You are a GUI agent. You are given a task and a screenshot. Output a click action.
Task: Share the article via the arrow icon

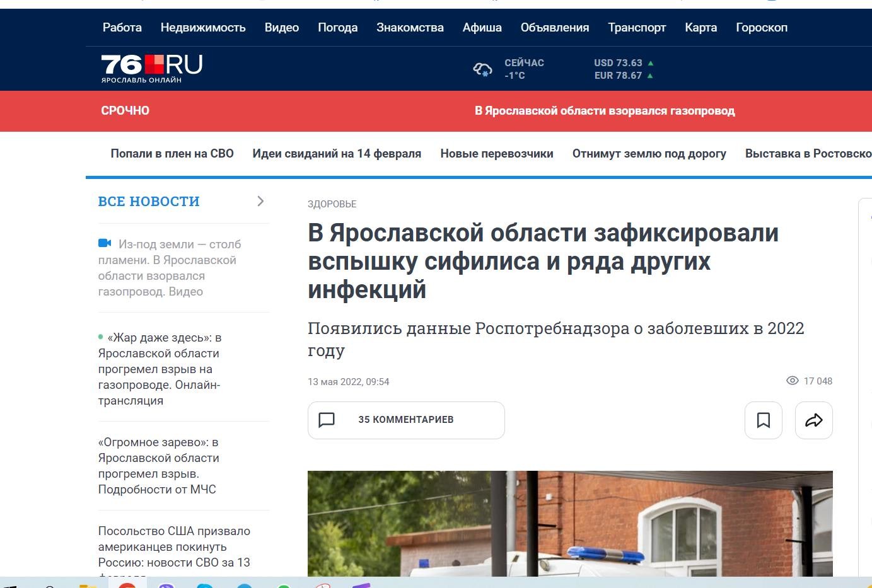pos(813,420)
